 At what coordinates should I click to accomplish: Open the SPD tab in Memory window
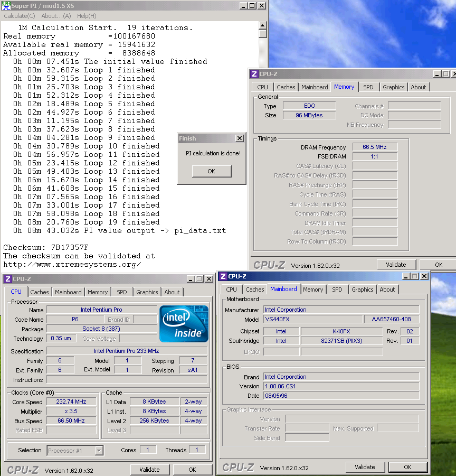click(368, 87)
